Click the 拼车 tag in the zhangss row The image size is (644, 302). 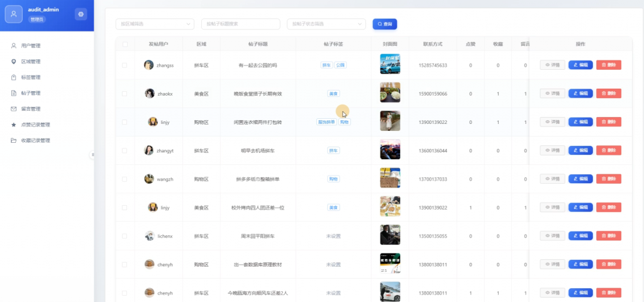point(326,65)
